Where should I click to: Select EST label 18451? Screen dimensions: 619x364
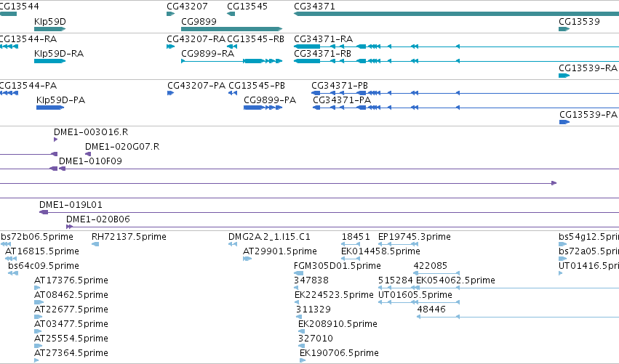(x=356, y=237)
